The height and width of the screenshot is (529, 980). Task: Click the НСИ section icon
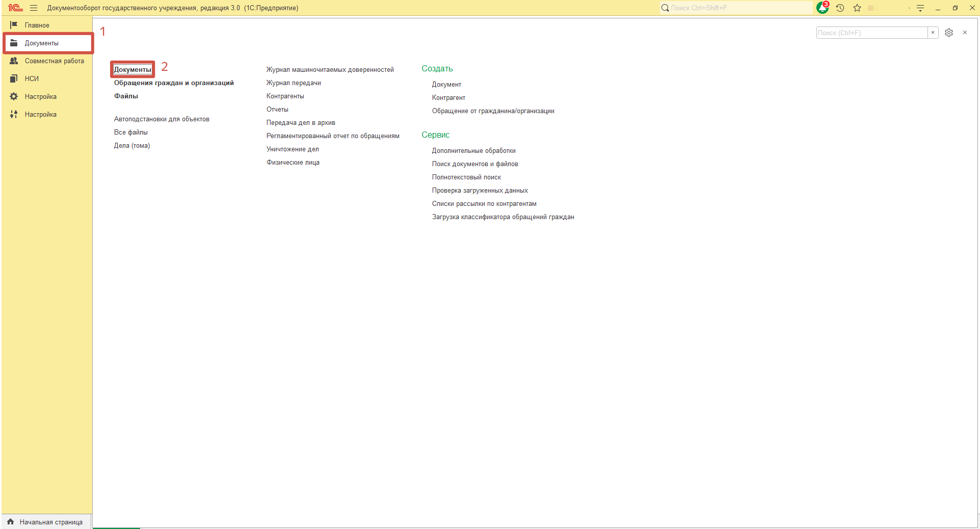[14, 78]
